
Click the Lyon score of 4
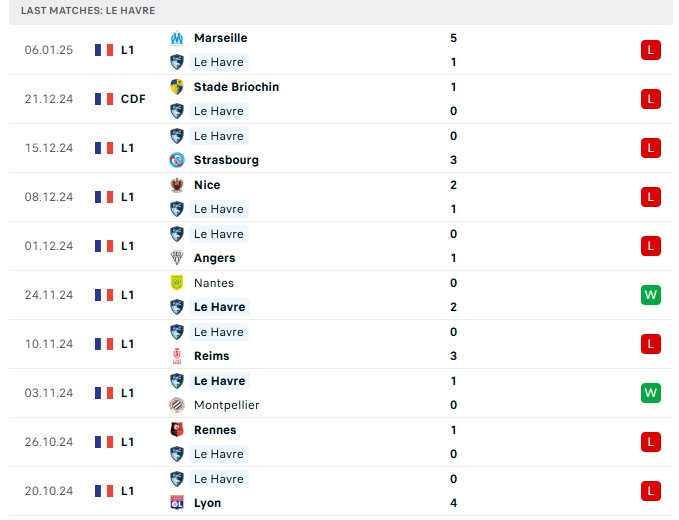pos(453,503)
